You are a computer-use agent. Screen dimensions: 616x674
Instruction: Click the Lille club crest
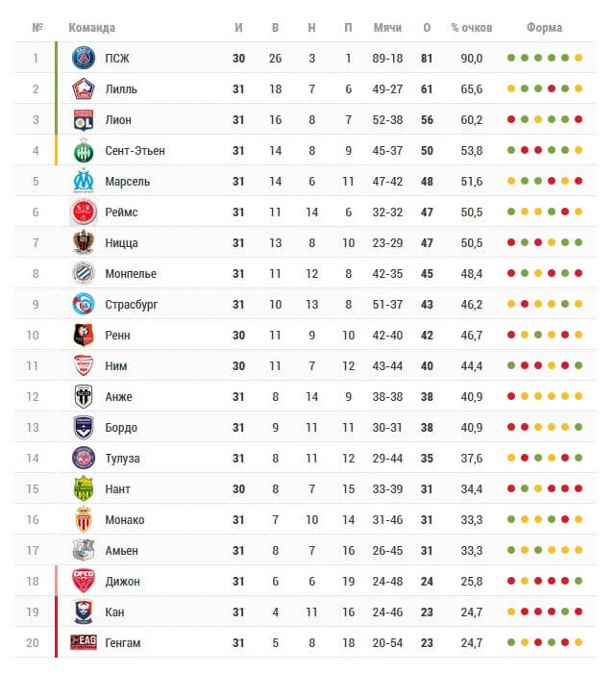(x=84, y=89)
